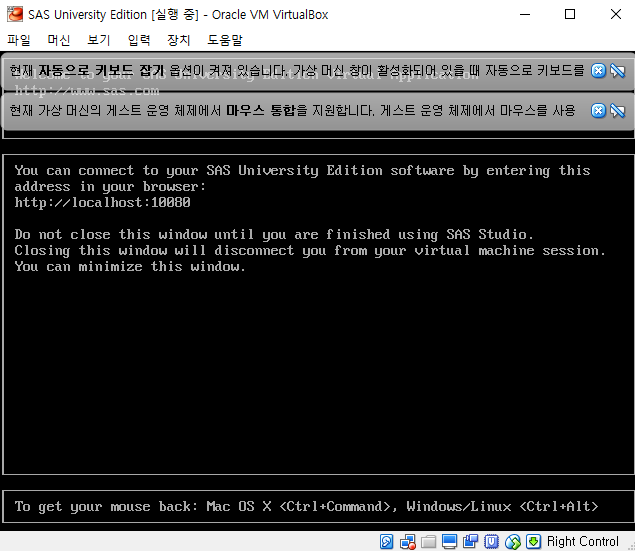Screen dimensions: 635x551
Task: Suppress future mouse integration notification messages
Action: [x=618, y=111]
